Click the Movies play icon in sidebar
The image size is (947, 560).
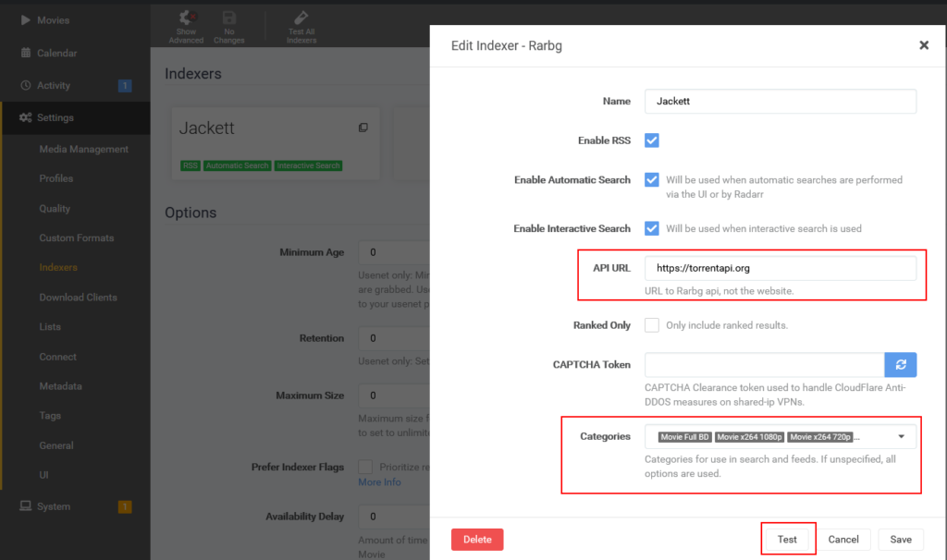(25, 20)
